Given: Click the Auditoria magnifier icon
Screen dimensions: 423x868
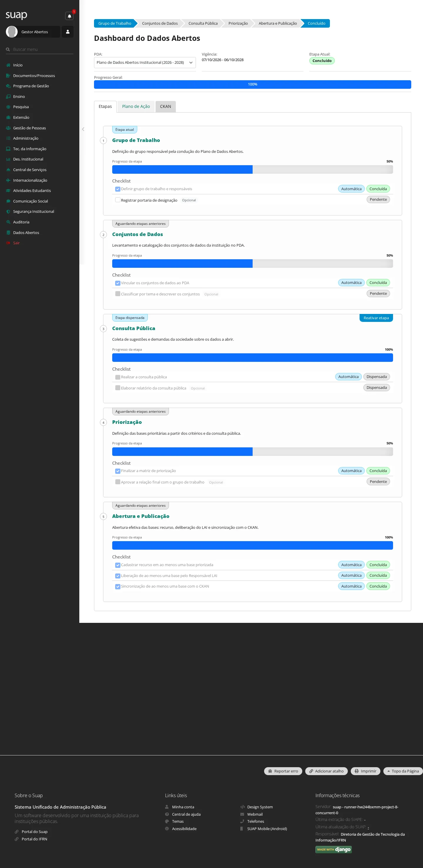Looking at the screenshot, I should point(8,222).
